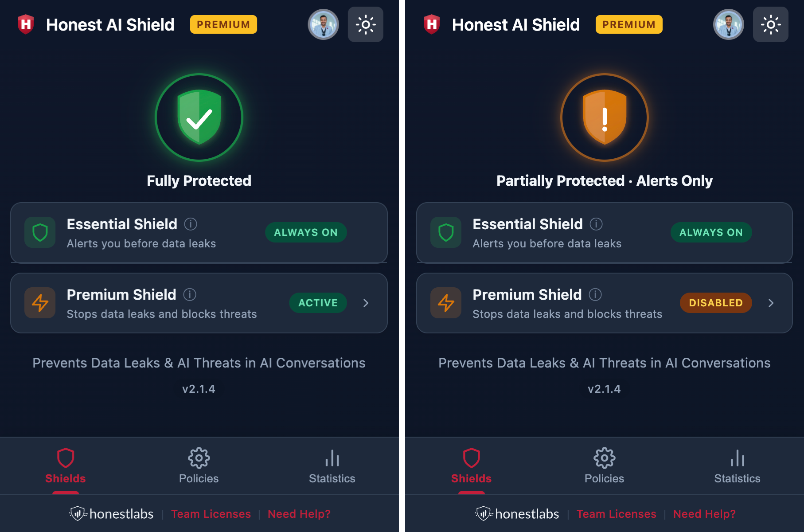Open info icon beside the disabled Premium Shield

(x=595, y=294)
